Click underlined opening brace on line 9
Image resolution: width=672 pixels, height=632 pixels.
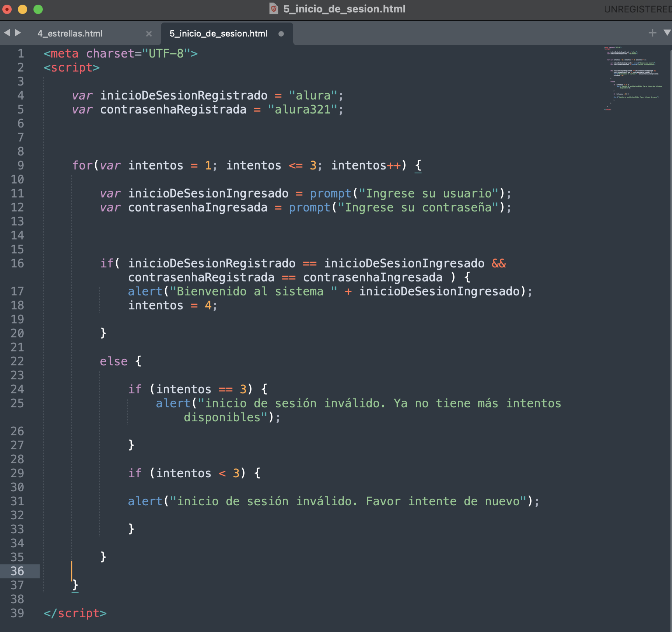click(x=418, y=166)
